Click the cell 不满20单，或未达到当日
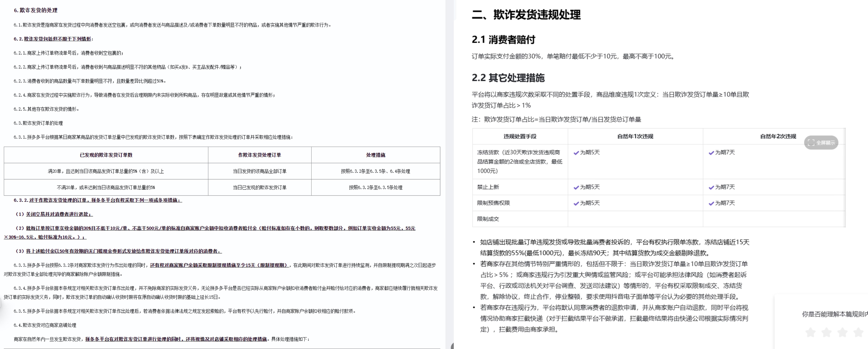 (x=106, y=187)
